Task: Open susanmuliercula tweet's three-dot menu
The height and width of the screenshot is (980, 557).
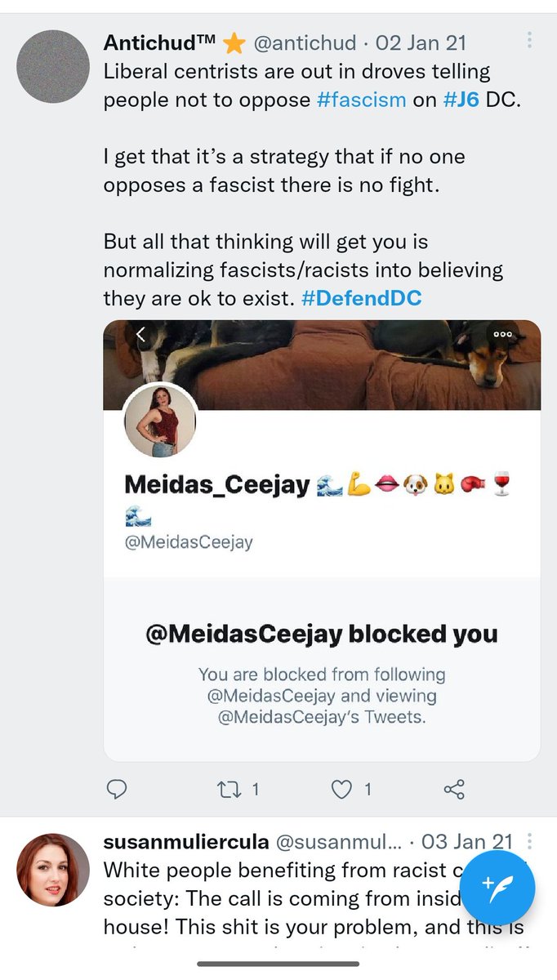Action: pos(529,842)
